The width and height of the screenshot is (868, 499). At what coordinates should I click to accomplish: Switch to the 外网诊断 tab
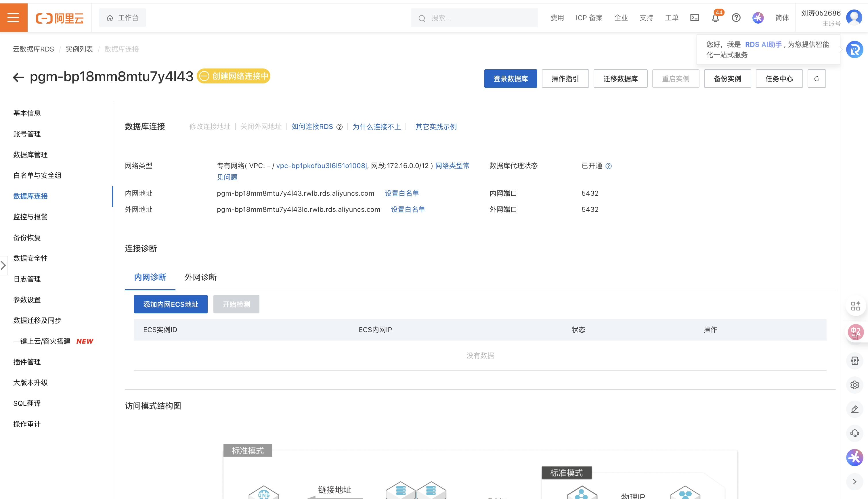[201, 277]
